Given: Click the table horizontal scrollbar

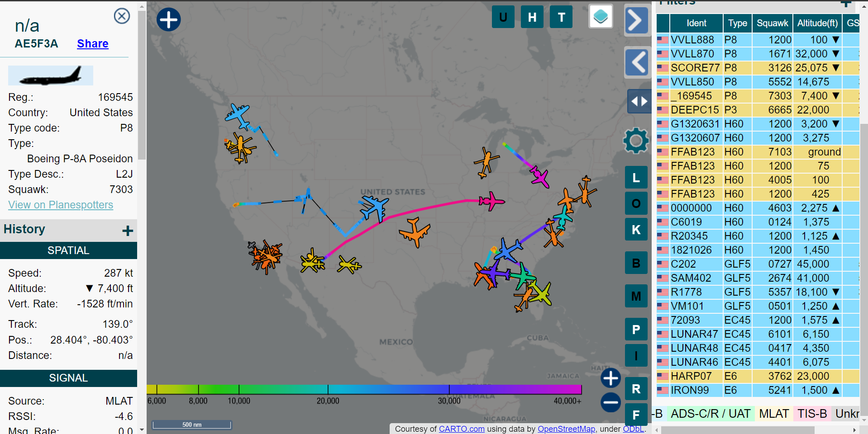Looking at the screenshot, I should [x=738, y=430].
